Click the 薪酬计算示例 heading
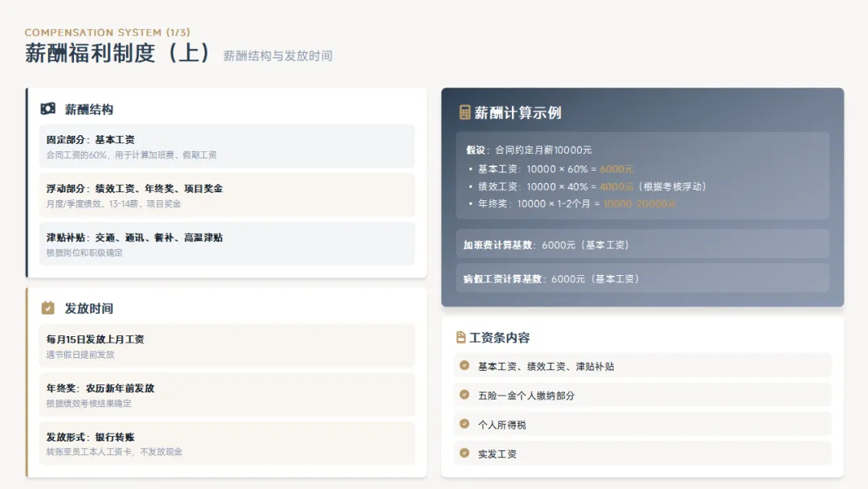This screenshot has height=489, width=868. (518, 113)
